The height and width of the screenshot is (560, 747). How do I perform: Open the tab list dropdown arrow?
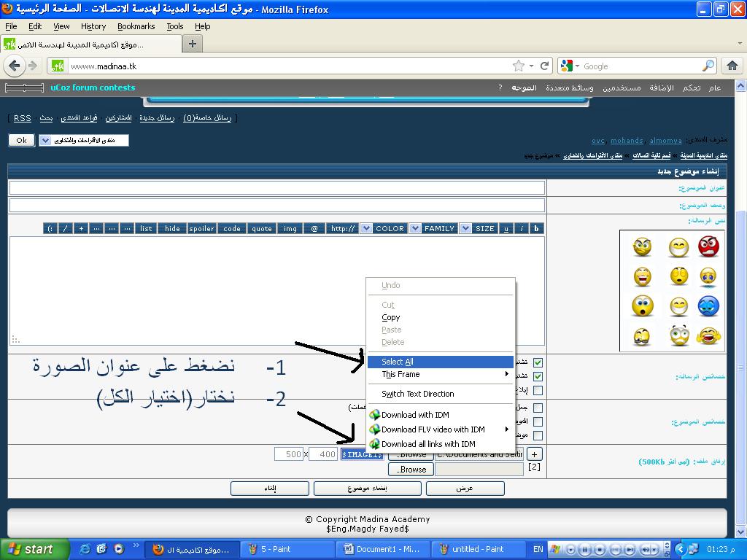coord(740,44)
